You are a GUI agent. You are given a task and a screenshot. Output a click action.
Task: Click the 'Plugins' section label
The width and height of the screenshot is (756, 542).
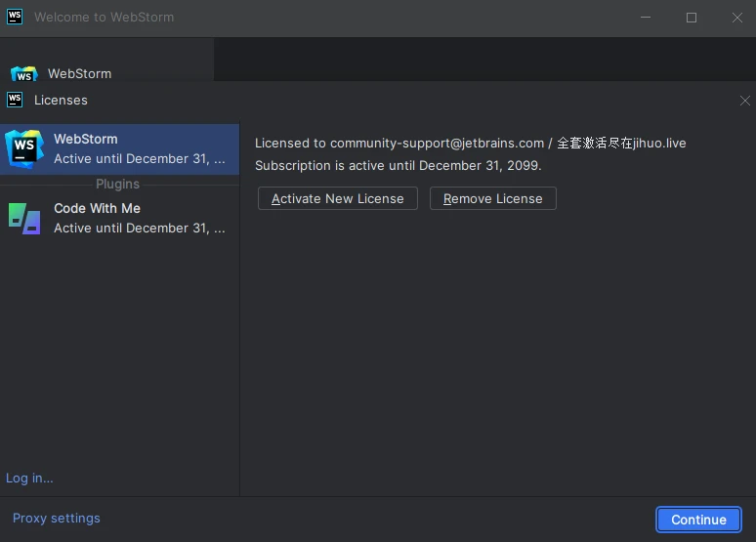click(117, 184)
